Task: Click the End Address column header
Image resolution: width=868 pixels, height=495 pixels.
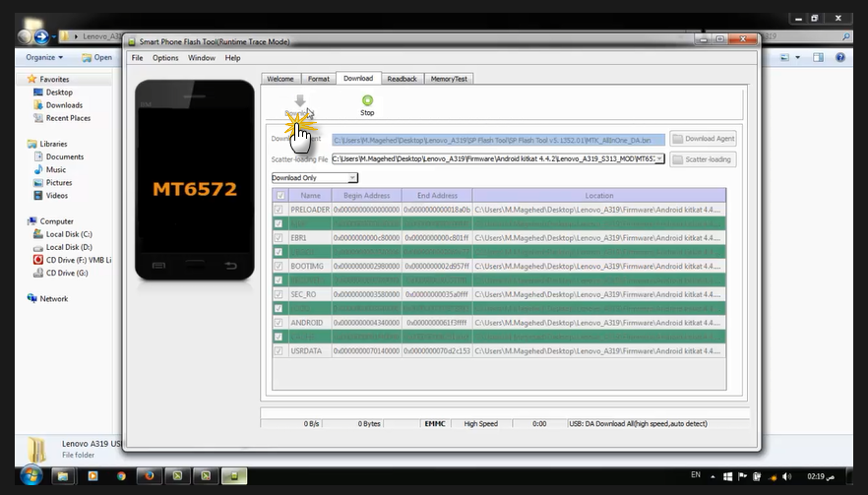Action: 437,196
